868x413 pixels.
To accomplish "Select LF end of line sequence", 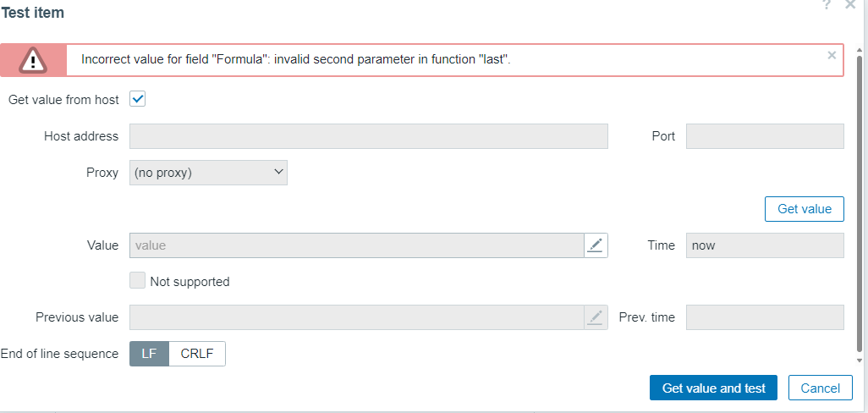I will tap(149, 354).
